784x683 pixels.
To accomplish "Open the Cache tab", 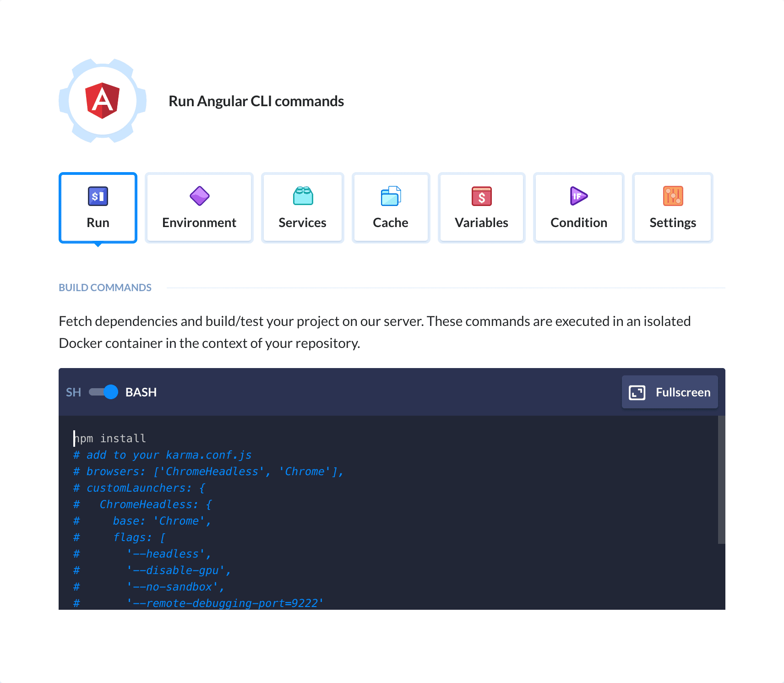I will [391, 208].
